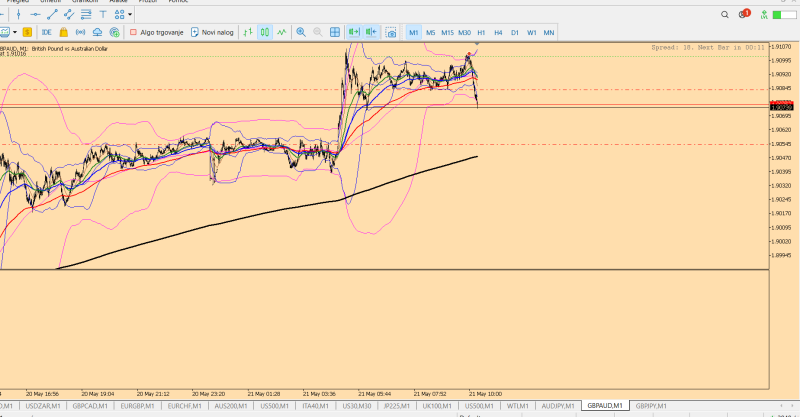Open the shapes and objects tool
The width and height of the screenshot is (800, 417).
[119, 14]
